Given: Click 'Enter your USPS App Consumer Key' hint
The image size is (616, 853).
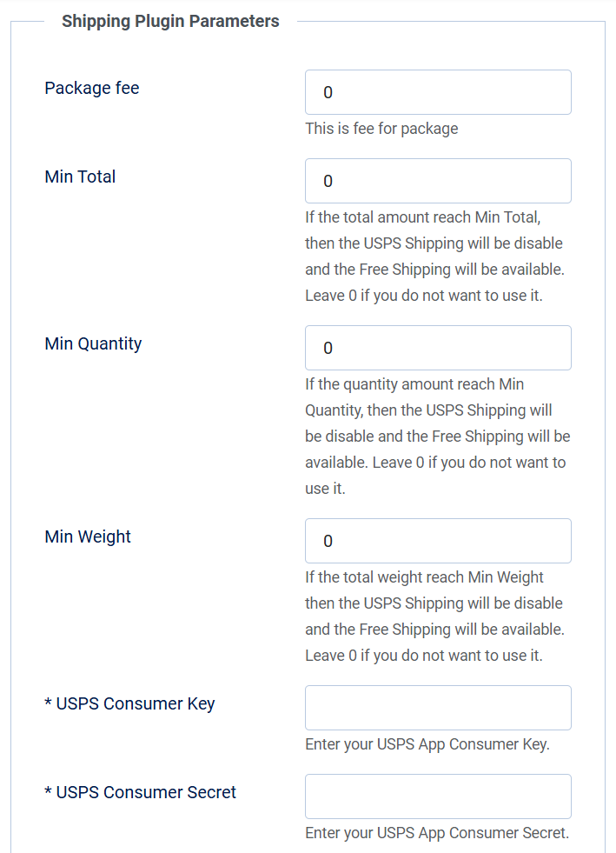Looking at the screenshot, I should tap(427, 744).
